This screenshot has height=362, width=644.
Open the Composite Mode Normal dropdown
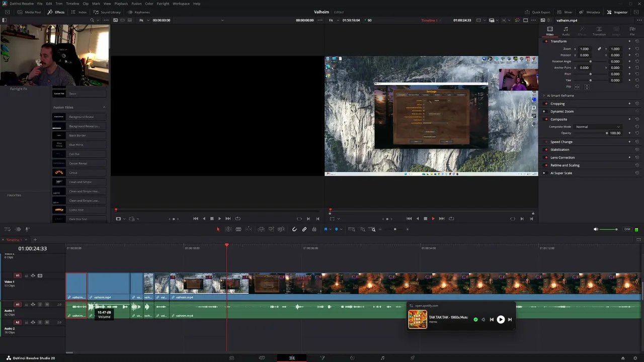(598, 127)
